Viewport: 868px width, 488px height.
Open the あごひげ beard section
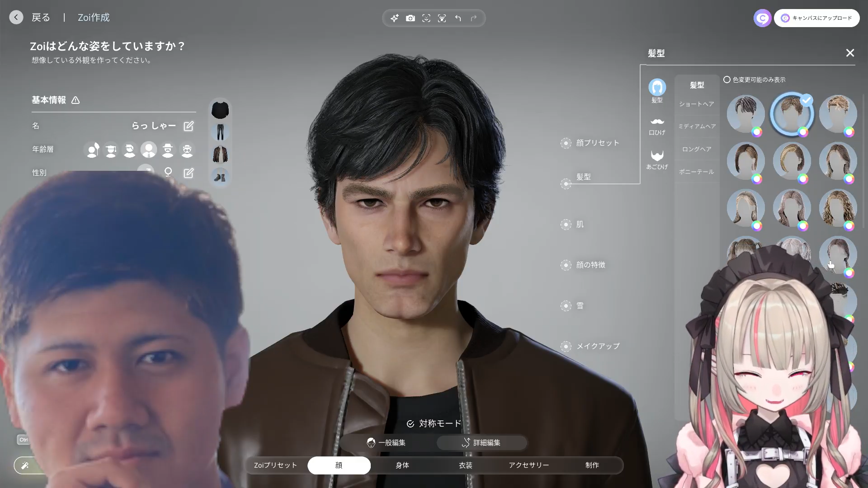click(x=657, y=160)
